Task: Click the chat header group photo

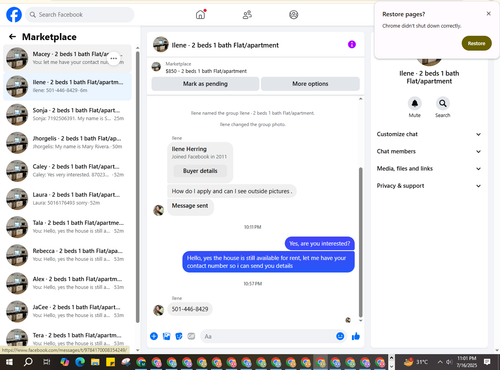Action: (x=161, y=45)
